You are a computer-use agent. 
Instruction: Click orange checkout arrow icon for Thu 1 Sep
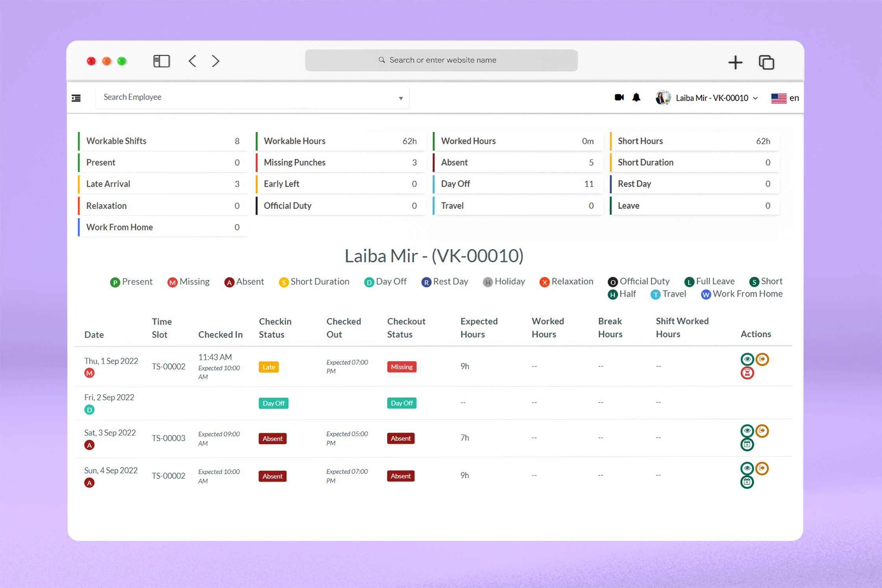tap(762, 359)
